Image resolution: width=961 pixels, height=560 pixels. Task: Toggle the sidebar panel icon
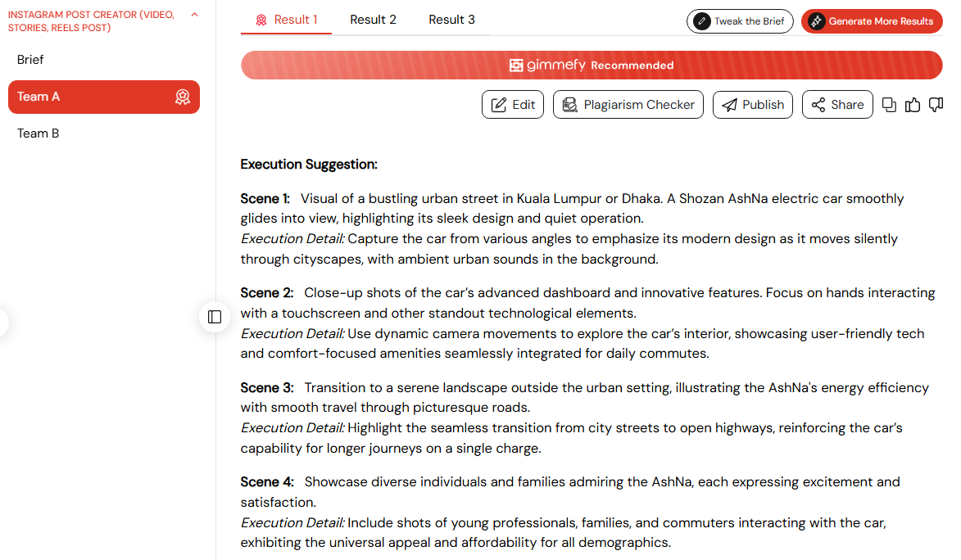tap(215, 317)
